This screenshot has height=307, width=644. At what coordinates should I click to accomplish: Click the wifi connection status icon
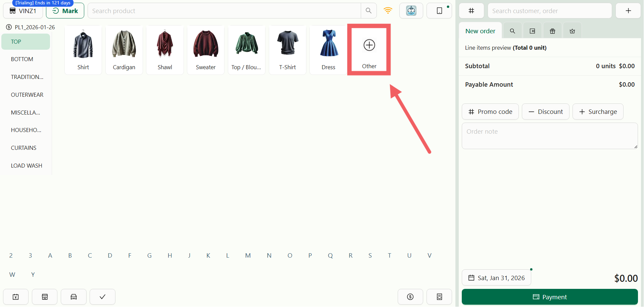tap(388, 11)
